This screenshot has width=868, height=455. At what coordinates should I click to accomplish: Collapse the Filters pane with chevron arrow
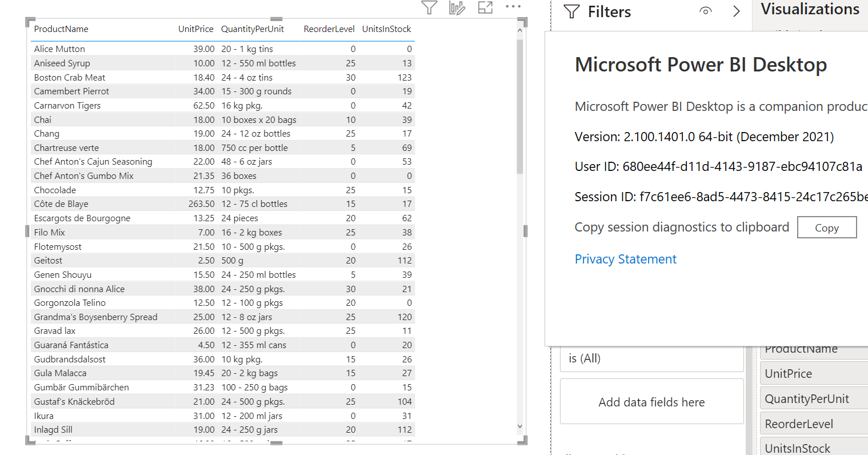click(737, 11)
